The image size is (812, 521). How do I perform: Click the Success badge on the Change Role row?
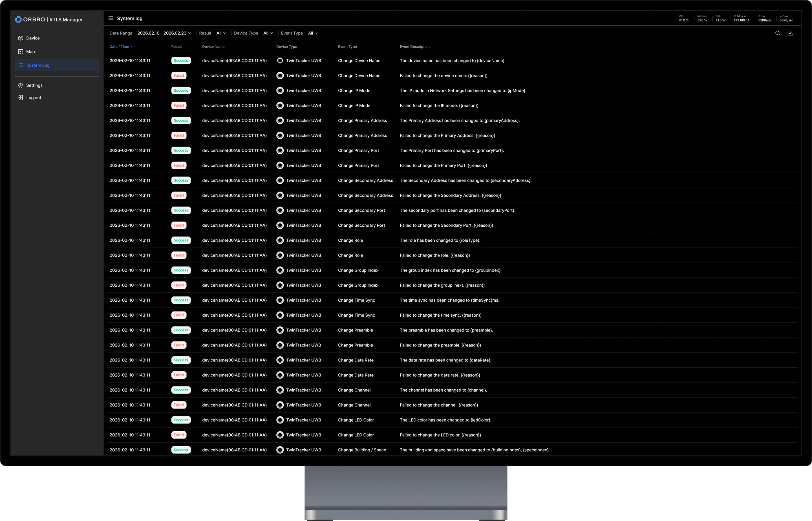pyautogui.click(x=181, y=240)
